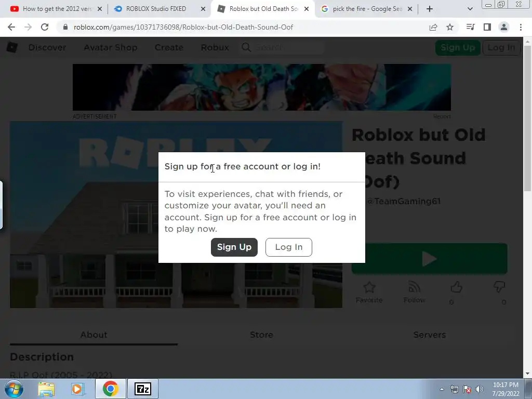Viewport: 532px width, 399px height.
Task: Click the ad Report link
Action: (442, 116)
